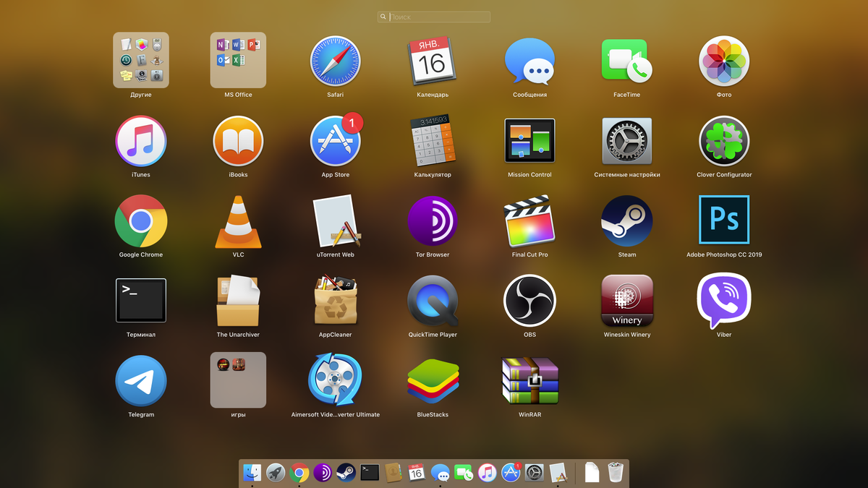Launch Safari from the Launchpad grid

pos(335,61)
